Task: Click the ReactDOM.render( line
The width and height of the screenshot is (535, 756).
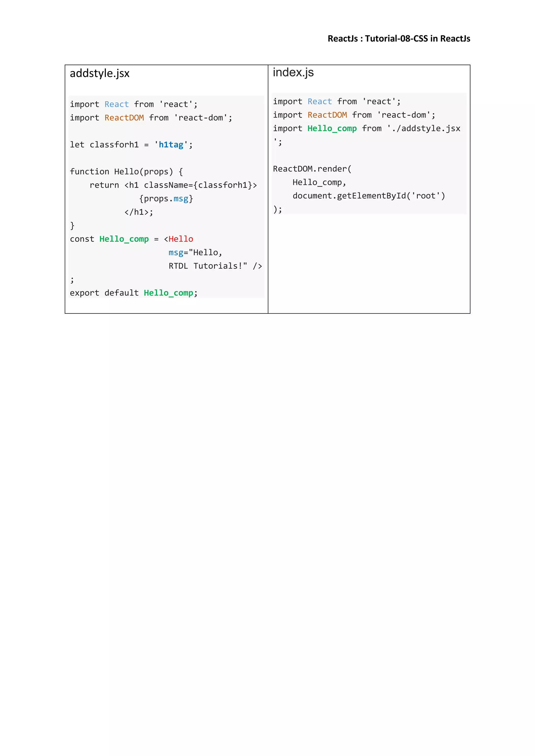Action: (x=312, y=169)
